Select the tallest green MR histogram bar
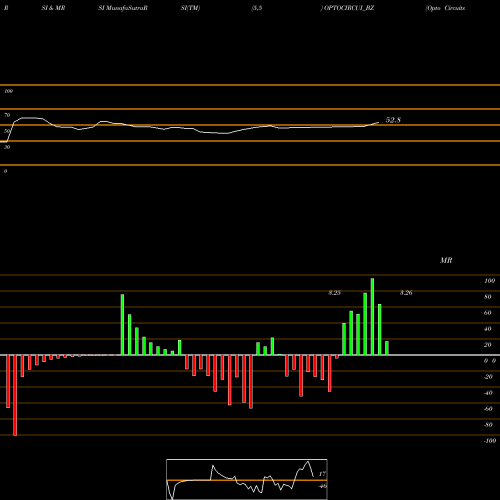This screenshot has width=500, height=500. coord(372,317)
